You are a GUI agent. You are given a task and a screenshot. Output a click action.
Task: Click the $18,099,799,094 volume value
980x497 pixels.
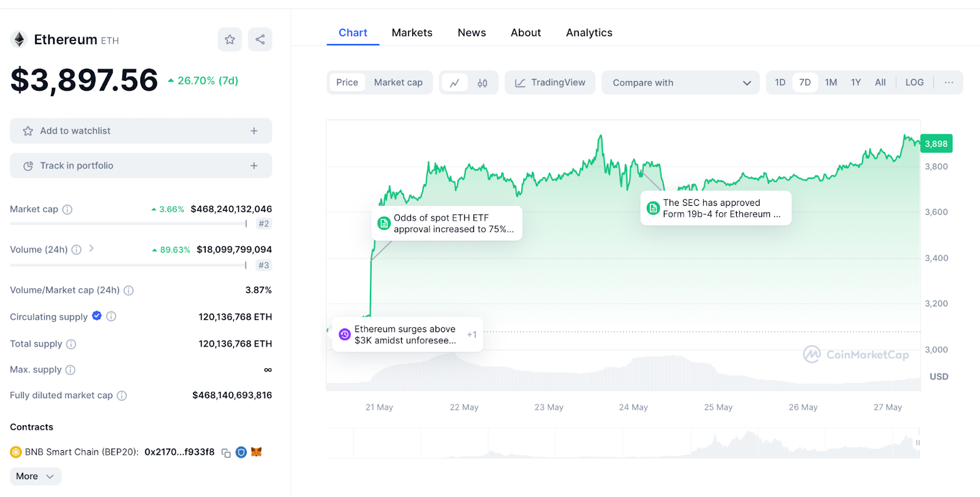(235, 249)
